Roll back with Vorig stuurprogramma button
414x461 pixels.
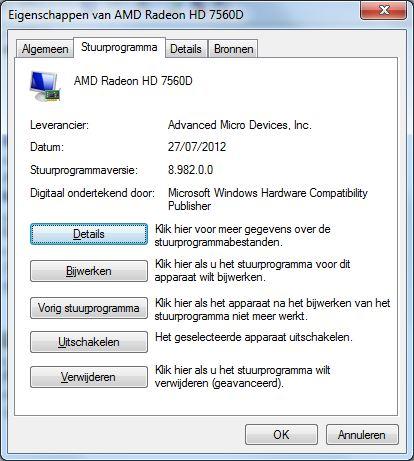point(89,308)
